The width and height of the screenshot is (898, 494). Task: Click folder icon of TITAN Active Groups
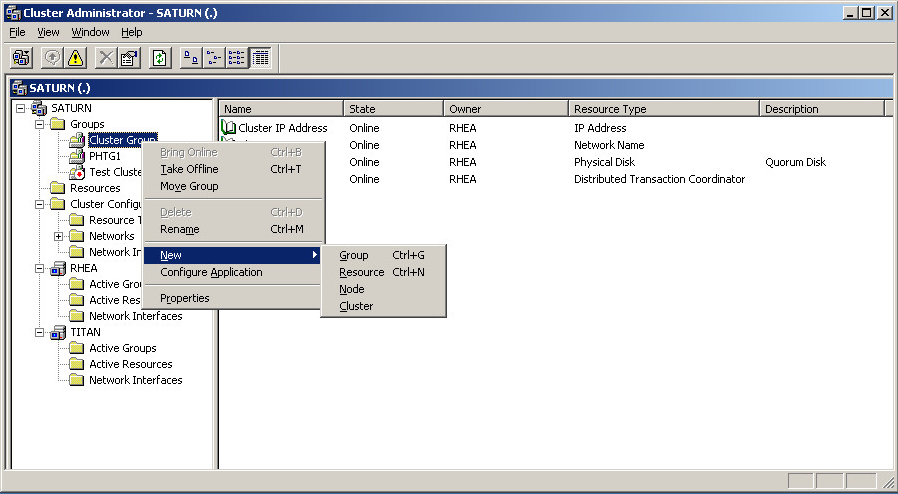[77, 348]
